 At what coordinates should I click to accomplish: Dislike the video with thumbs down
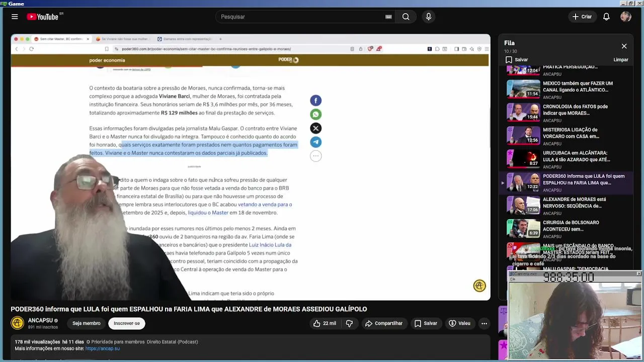(x=349, y=323)
